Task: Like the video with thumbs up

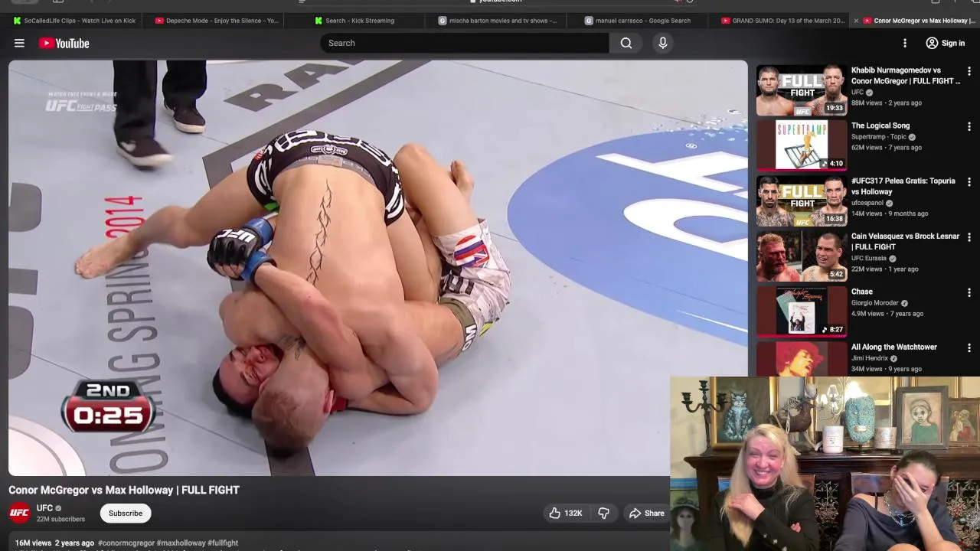Action: (x=565, y=513)
